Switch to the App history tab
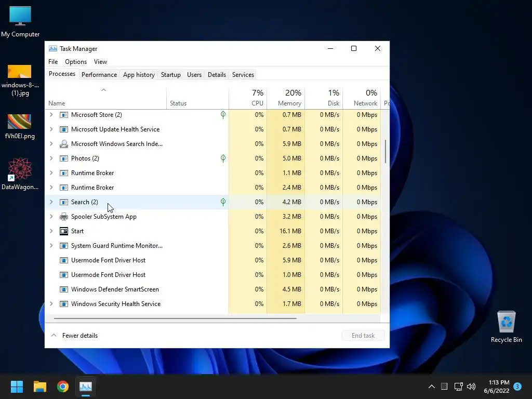532x399 pixels. pos(139,75)
